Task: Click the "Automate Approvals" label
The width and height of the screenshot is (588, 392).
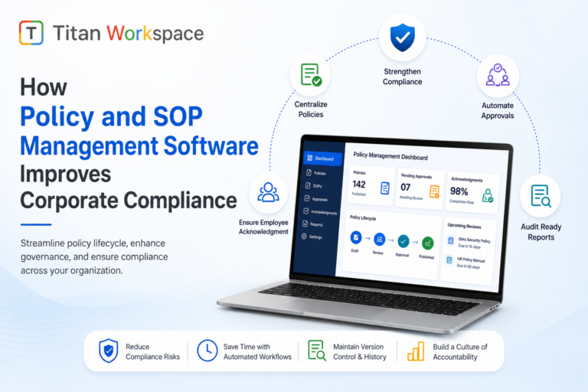Action: [x=498, y=111]
